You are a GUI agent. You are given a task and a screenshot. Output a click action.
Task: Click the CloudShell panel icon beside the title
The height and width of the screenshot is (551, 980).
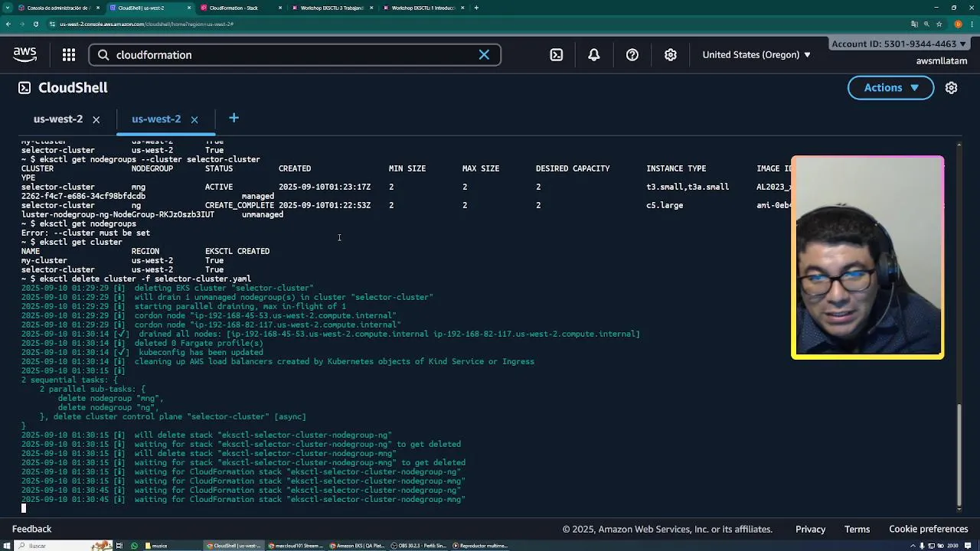(x=24, y=87)
